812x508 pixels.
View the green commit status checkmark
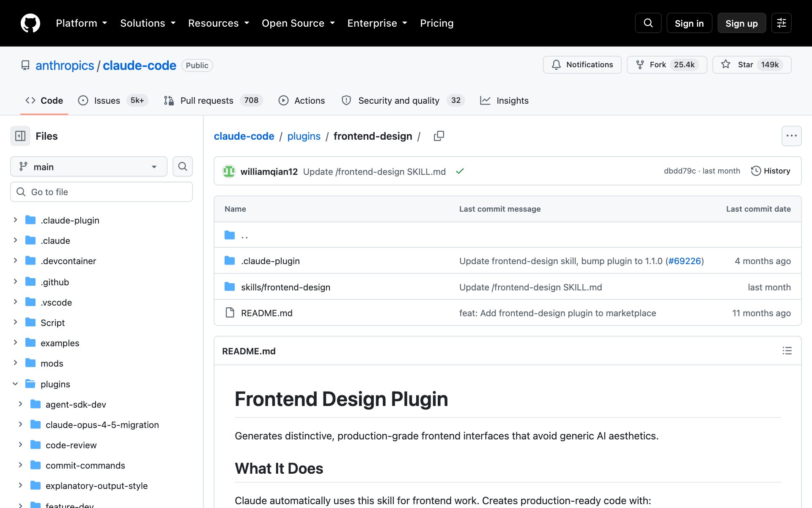[x=460, y=171]
